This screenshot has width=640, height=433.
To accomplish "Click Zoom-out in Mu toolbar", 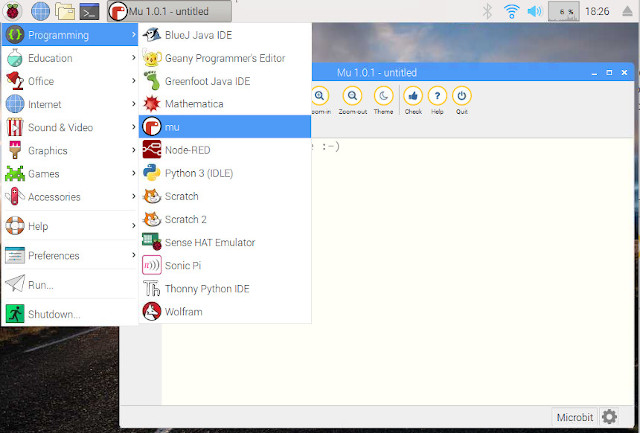I will click(x=353, y=100).
